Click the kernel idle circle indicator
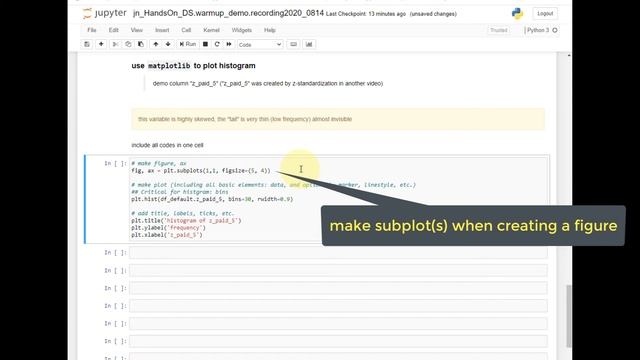The image size is (640, 360). click(555, 30)
